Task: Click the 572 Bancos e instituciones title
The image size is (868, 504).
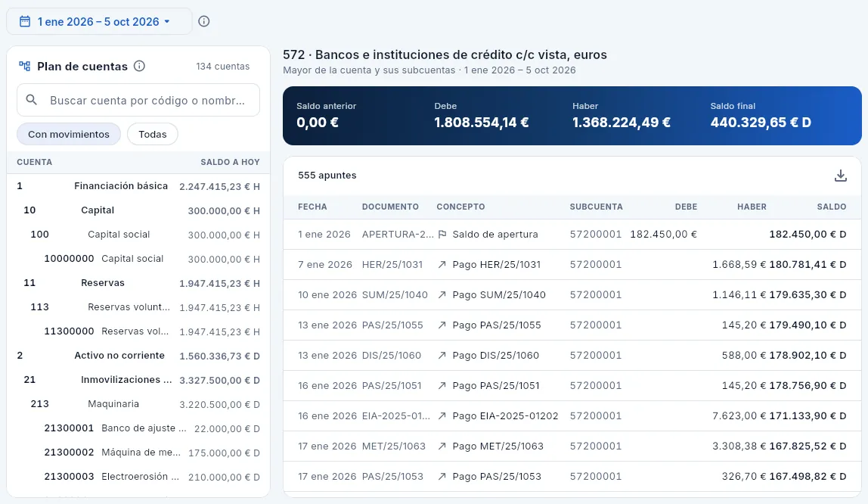Action: (x=445, y=54)
